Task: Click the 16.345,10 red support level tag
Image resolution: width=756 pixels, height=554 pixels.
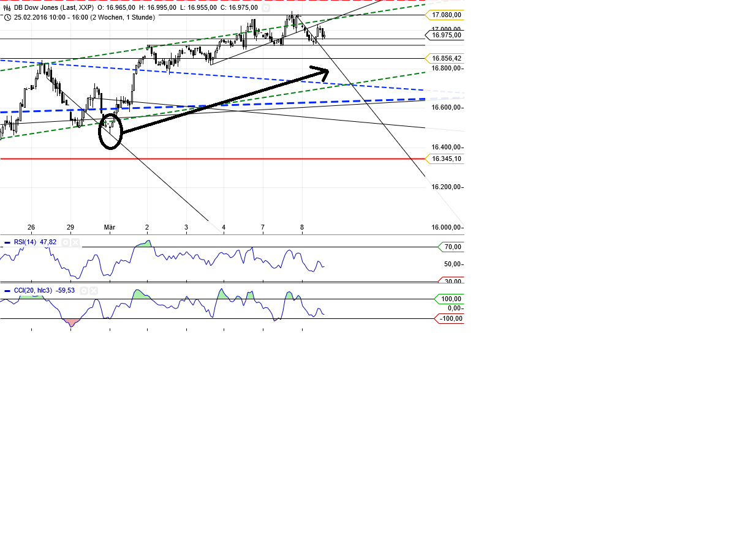Action: tap(445, 159)
